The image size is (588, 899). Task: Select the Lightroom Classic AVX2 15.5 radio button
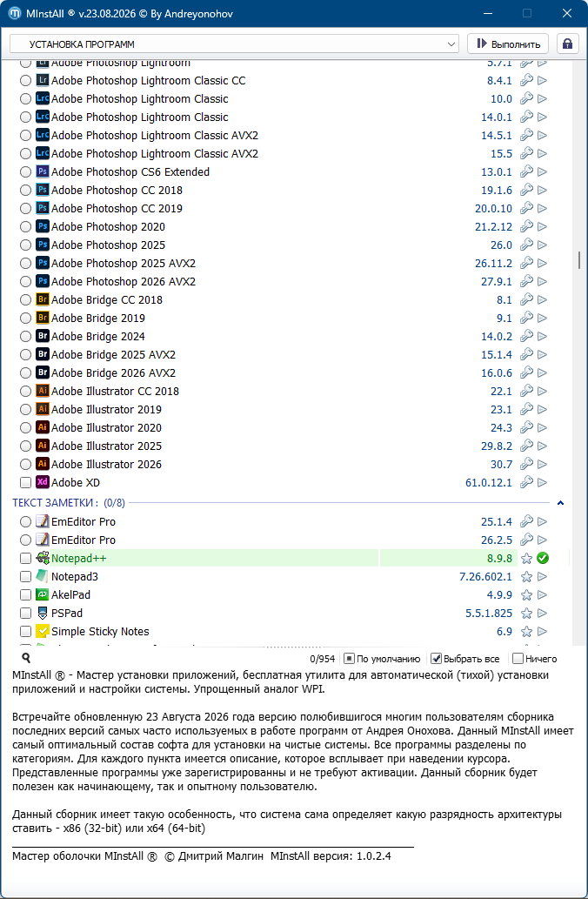tap(25, 154)
